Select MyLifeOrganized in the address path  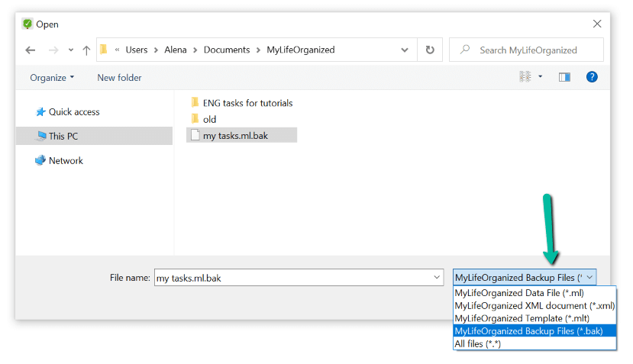[301, 50]
